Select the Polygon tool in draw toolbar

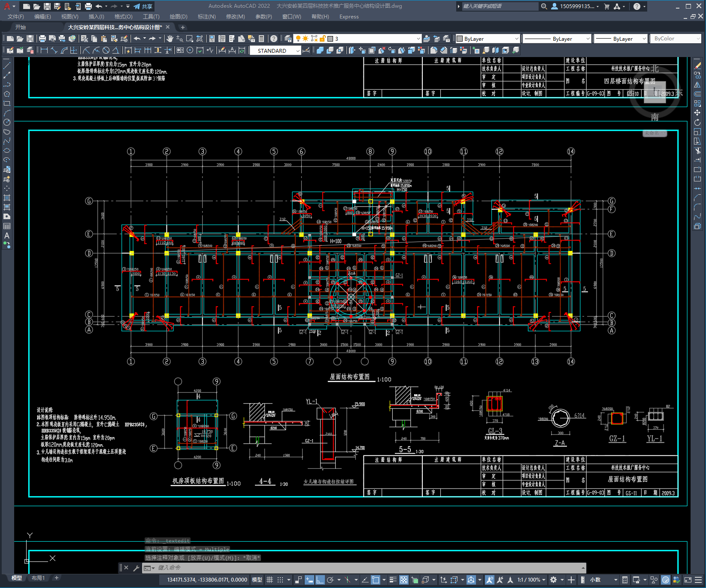click(x=7, y=94)
